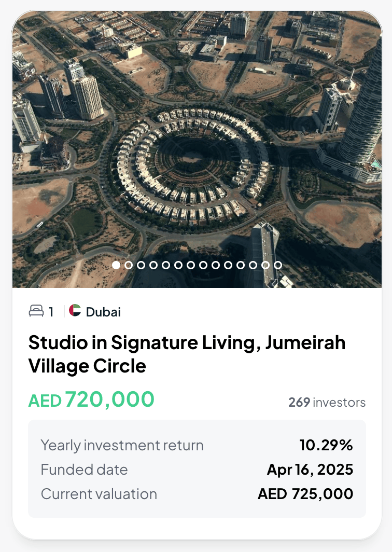Click the Dubai location label
This screenshot has width=392, height=552.
(x=103, y=312)
